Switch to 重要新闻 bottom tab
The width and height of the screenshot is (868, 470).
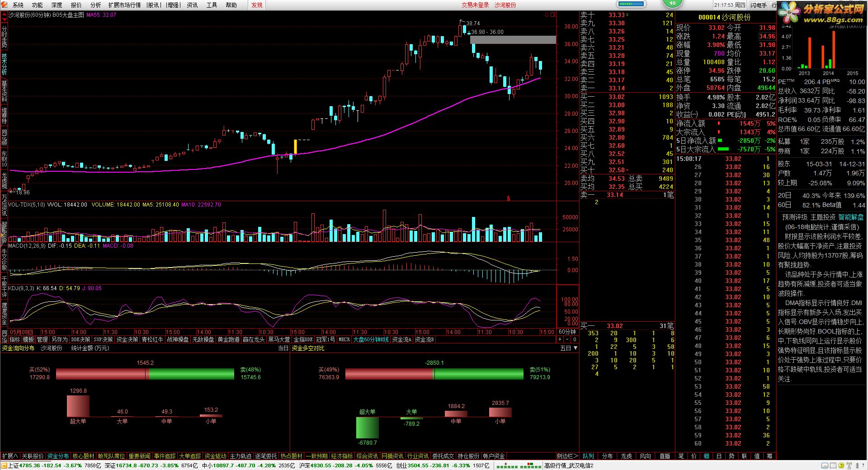tap(139, 456)
